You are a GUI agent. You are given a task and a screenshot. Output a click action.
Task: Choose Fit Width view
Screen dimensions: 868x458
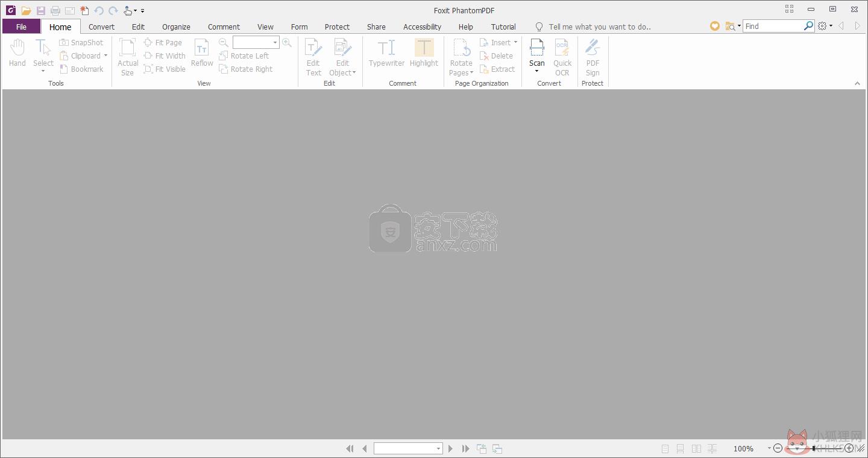click(x=165, y=56)
